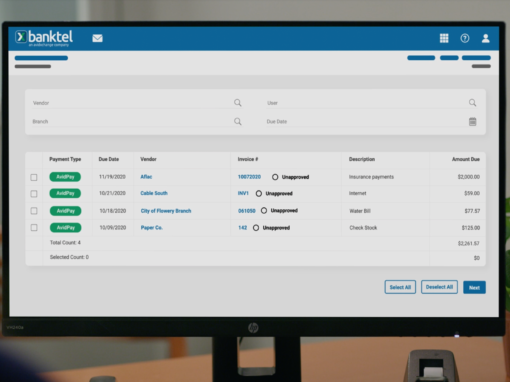Image resolution: width=510 pixels, height=382 pixels.
Task: Click the 10/18/2020 due date cell
Action: (113, 211)
